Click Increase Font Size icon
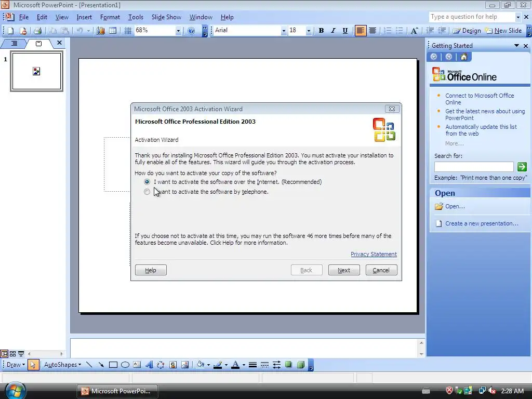Screen dimensions: 532x399 pyautogui.click(x=414, y=31)
